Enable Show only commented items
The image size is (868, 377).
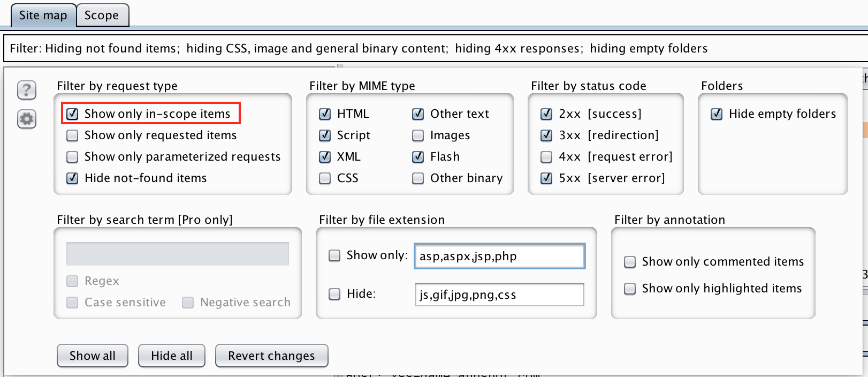(x=630, y=262)
